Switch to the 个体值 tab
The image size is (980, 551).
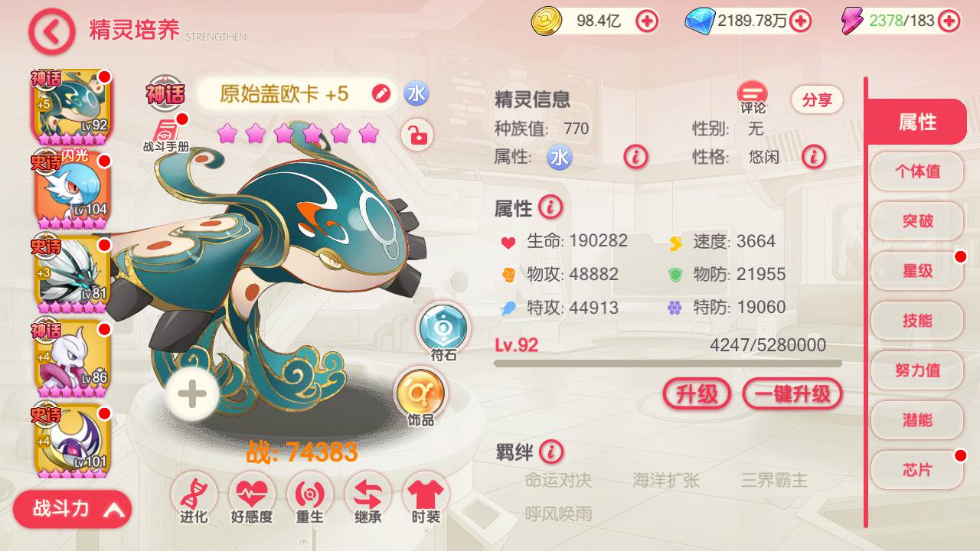pos(917,171)
